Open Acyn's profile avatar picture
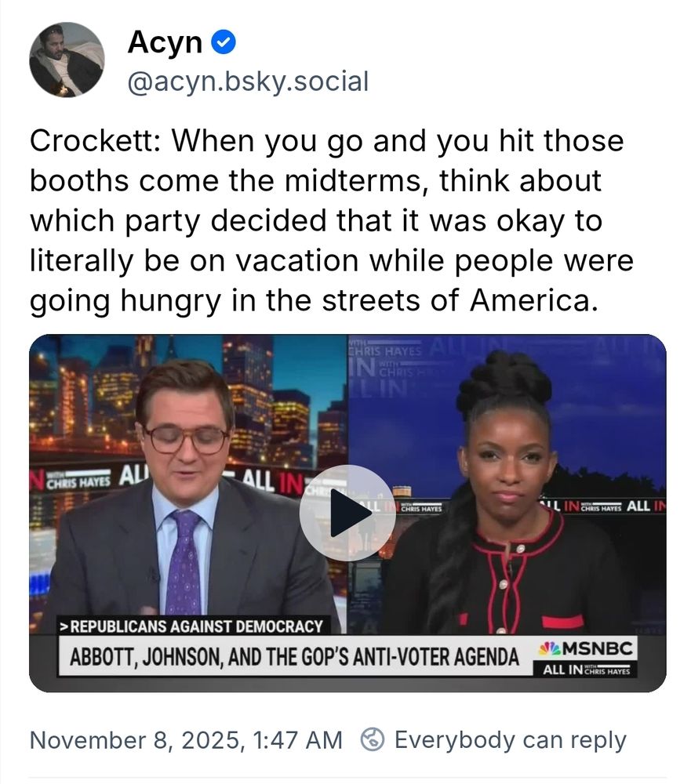This screenshot has height=784, width=691. pos(67,60)
